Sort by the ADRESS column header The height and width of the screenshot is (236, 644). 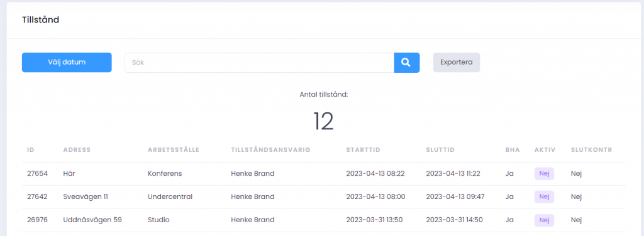(77, 150)
